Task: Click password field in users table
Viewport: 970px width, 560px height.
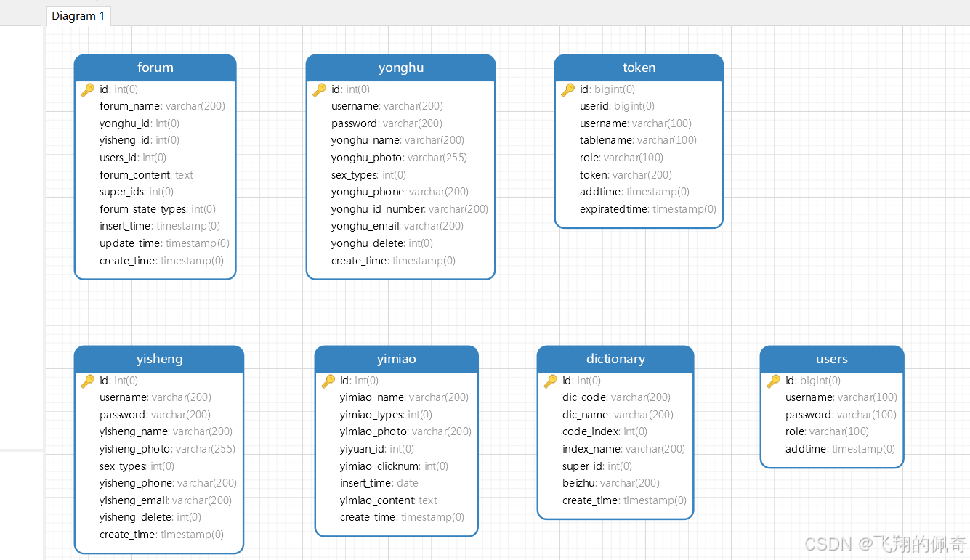Action: pos(841,415)
